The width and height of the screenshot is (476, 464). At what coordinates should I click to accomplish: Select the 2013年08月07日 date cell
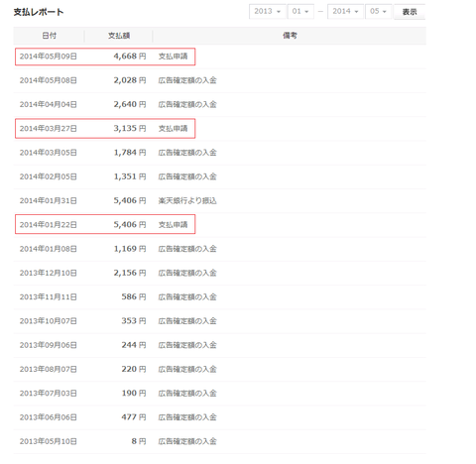(49, 369)
